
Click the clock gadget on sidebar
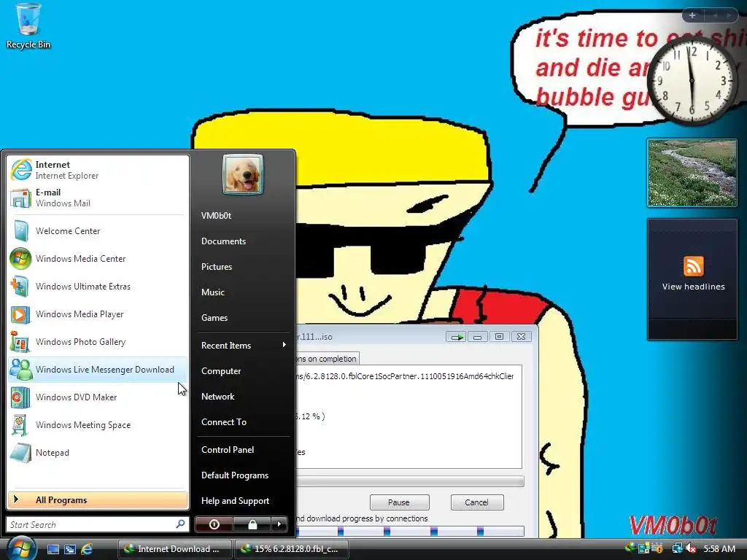click(692, 81)
